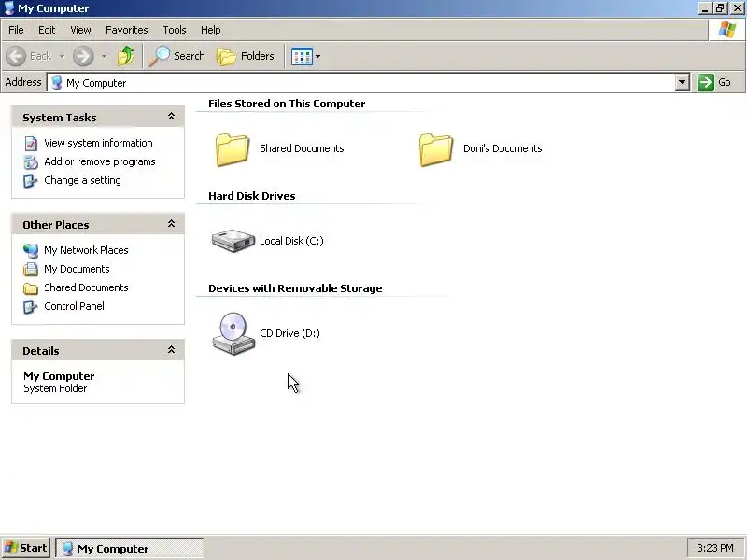Click the 3:23 PM clock

[x=714, y=548]
